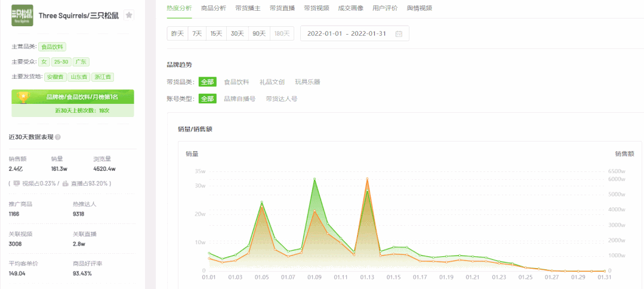The height and width of the screenshot is (289, 644).
Task: Click the 浏览量 value 4520.4w
Action: [104, 168]
